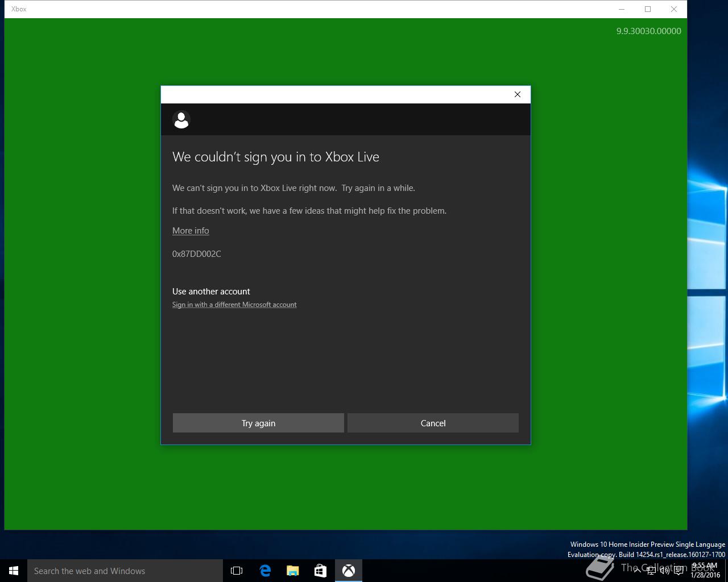The image size is (728, 582).
Task: Select the error code 0x87DD002C text
Action: [197, 254]
